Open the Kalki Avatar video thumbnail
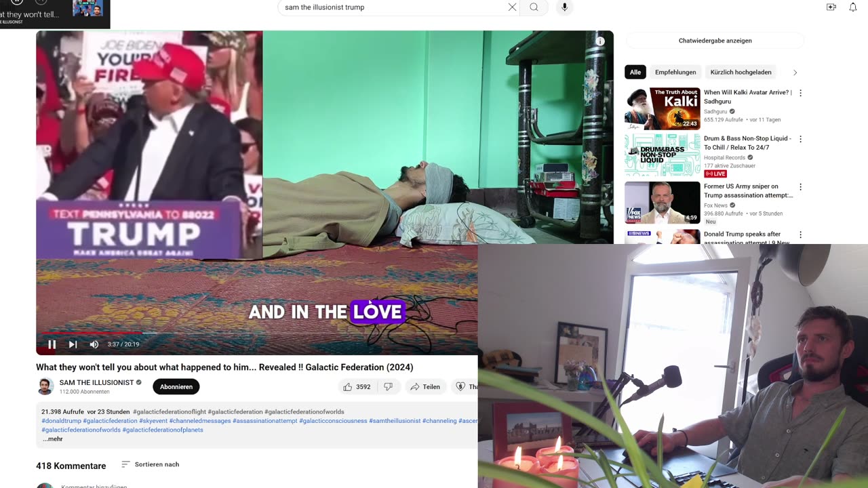868x488 pixels. coord(663,108)
